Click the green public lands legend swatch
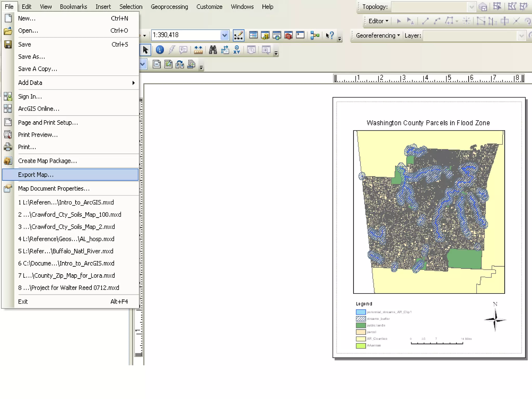532x399 pixels. (361, 325)
